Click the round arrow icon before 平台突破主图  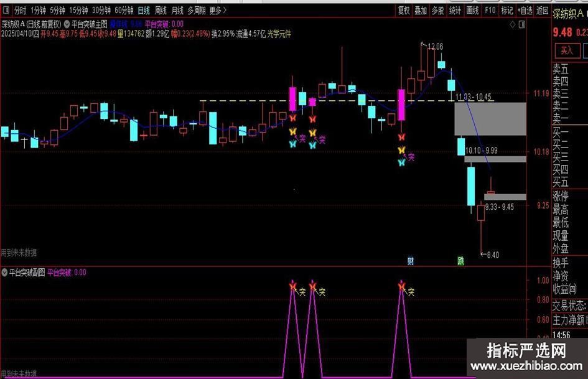67,24
